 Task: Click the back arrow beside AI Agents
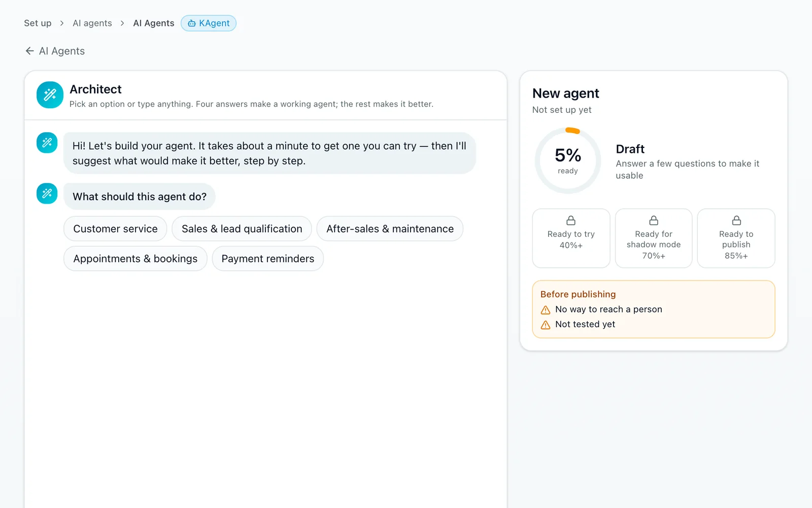coord(29,51)
